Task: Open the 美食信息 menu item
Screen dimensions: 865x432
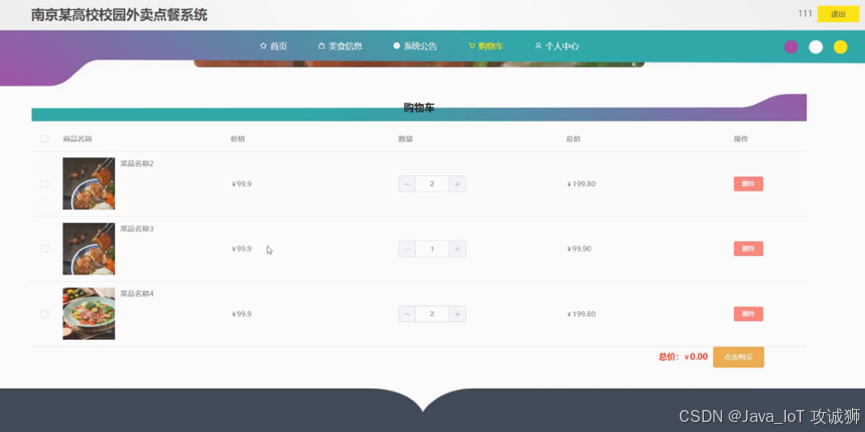Action: click(x=340, y=46)
